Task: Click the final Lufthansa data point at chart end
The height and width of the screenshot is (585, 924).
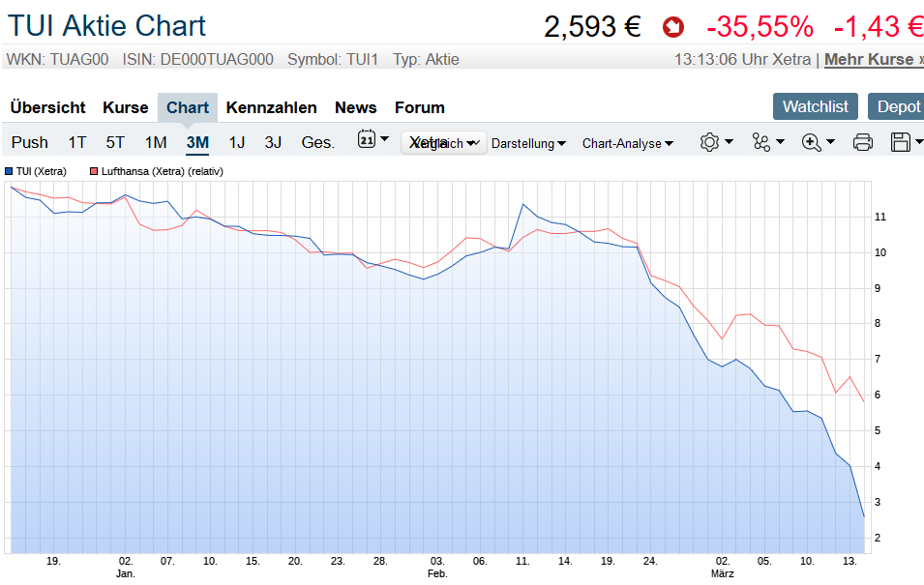Action: click(864, 402)
